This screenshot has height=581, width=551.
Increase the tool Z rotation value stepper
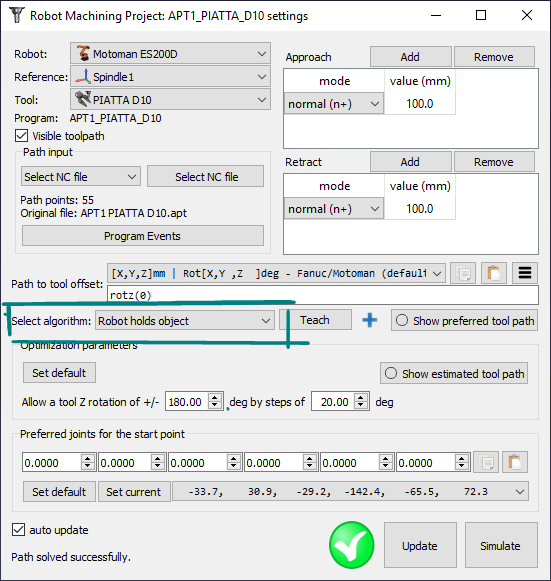coord(215,397)
